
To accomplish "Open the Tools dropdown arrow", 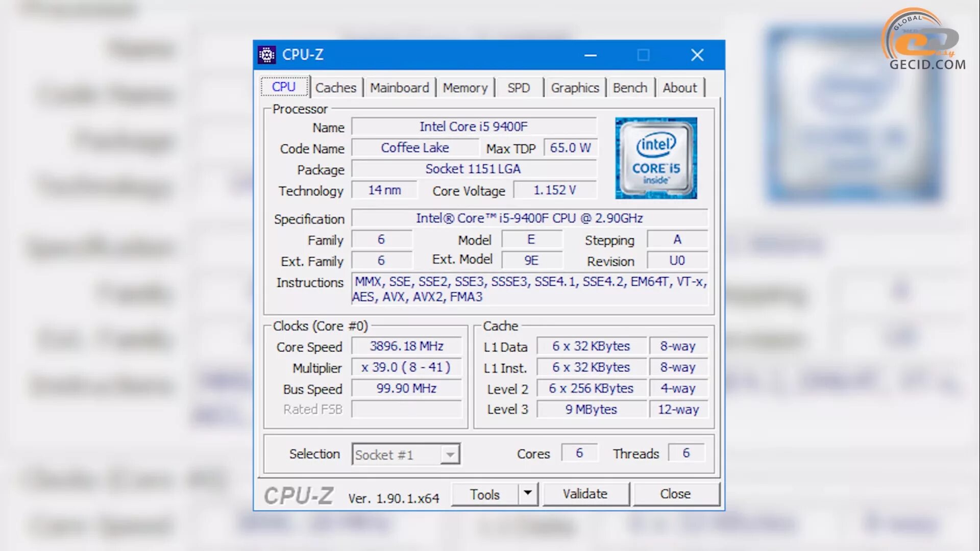I will (x=528, y=493).
